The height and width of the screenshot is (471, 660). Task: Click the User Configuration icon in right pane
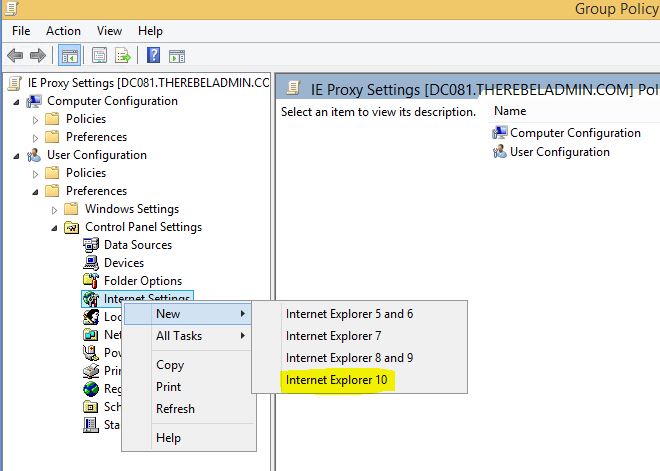pos(500,152)
